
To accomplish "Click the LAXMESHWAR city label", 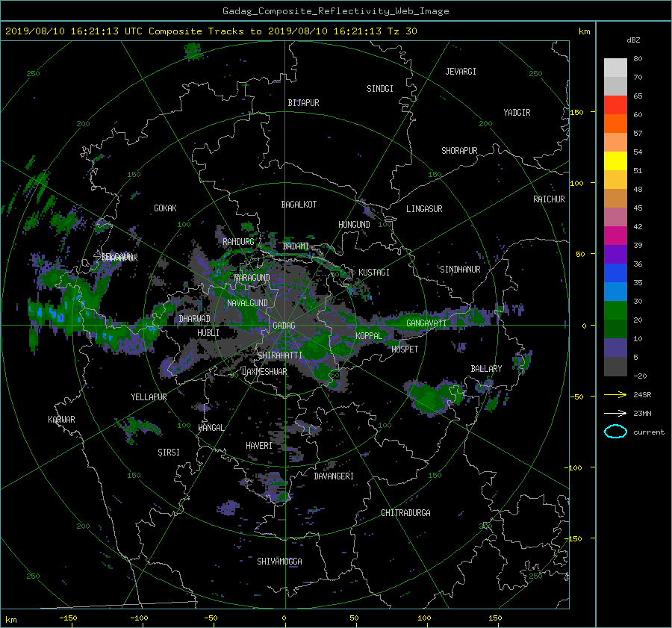I will click(264, 372).
